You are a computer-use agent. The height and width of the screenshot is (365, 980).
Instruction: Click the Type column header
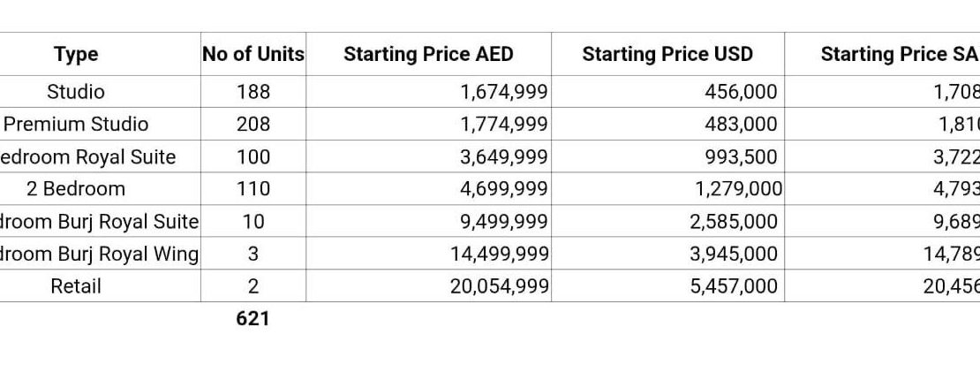(x=76, y=55)
